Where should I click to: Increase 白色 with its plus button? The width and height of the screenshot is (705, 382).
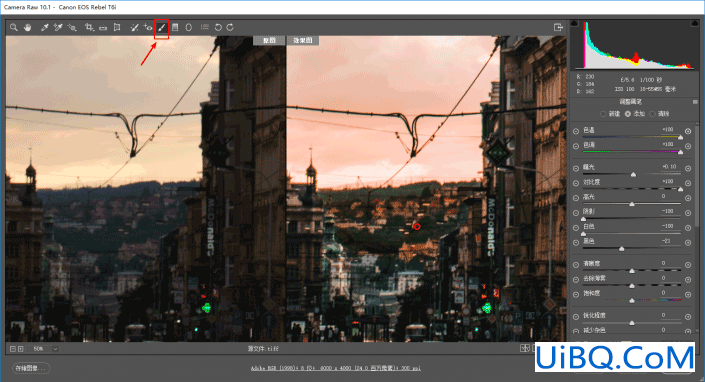pos(688,228)
